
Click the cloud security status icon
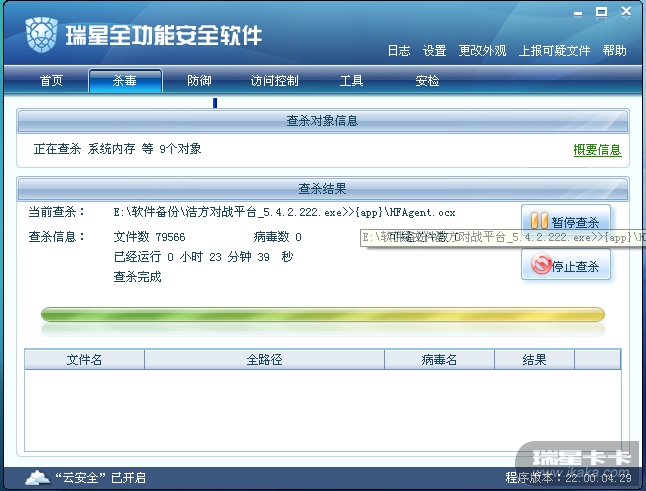click(x=38, y=478)
